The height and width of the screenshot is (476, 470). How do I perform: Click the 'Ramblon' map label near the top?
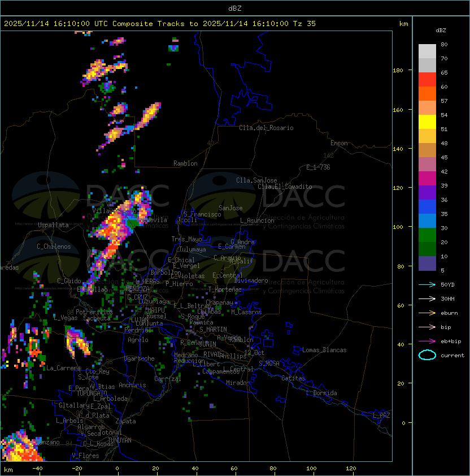185,163
